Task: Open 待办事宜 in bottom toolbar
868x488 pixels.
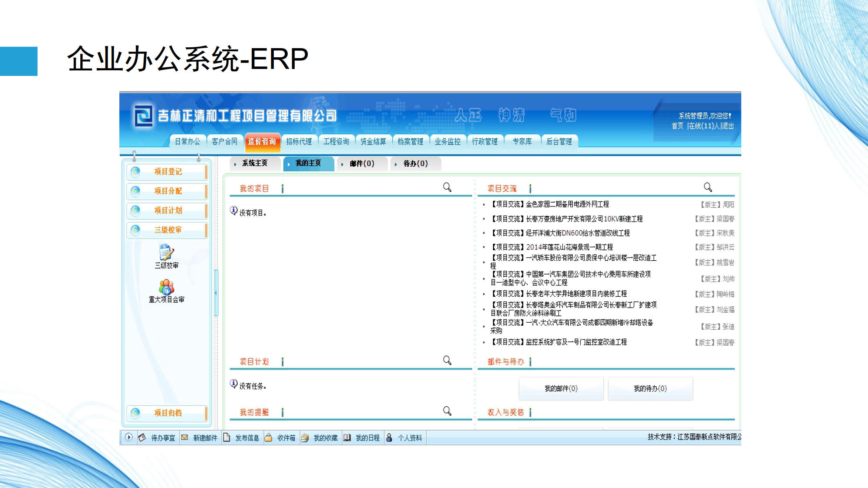Action: pos(163,438)
